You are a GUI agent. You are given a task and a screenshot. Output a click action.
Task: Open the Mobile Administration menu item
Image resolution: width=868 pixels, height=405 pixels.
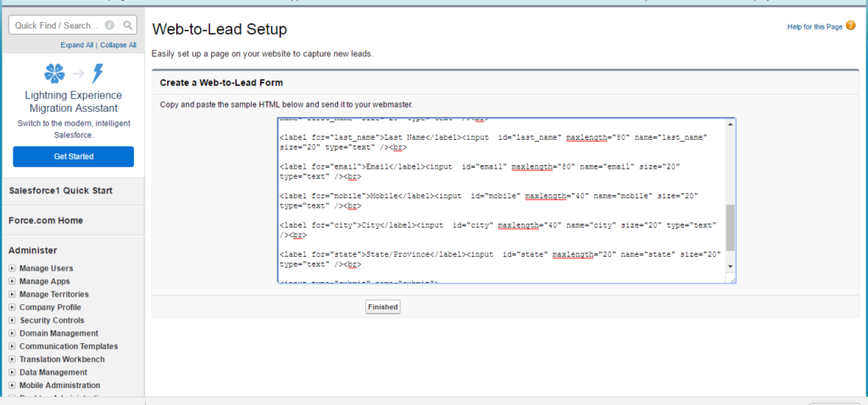click(x=60, y=386)
